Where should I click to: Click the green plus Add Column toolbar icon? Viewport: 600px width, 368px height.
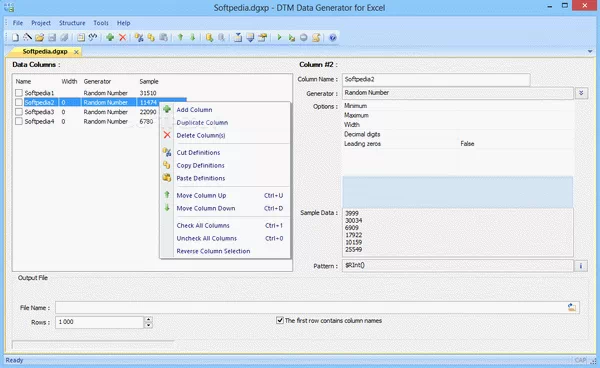110,37
